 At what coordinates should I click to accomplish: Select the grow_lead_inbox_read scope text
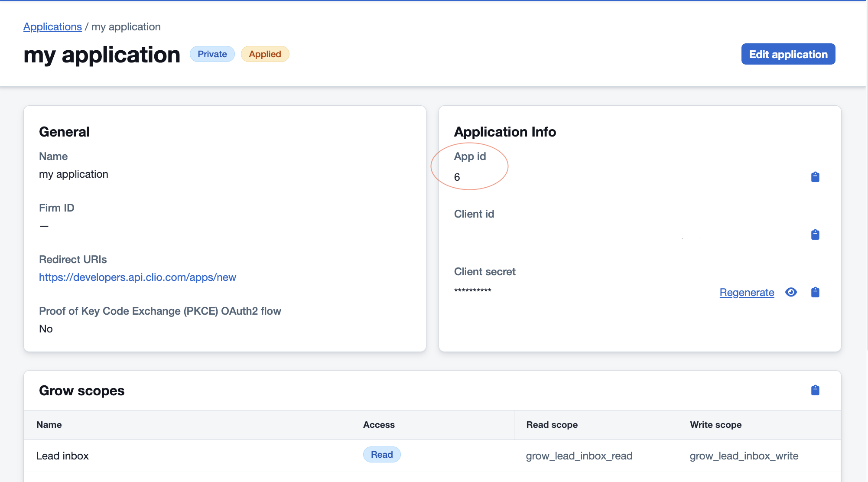pos(579,456)
